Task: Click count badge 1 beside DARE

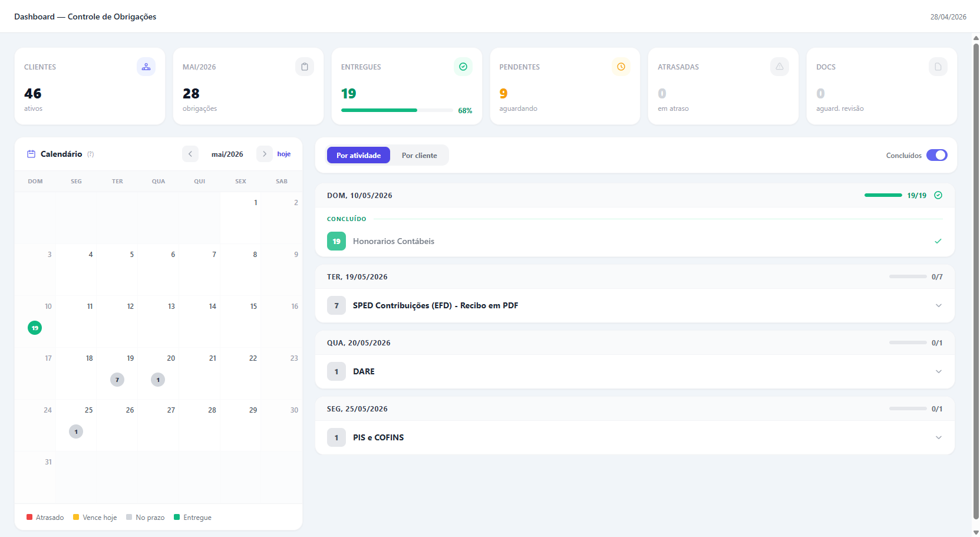Action: (336, 371)
